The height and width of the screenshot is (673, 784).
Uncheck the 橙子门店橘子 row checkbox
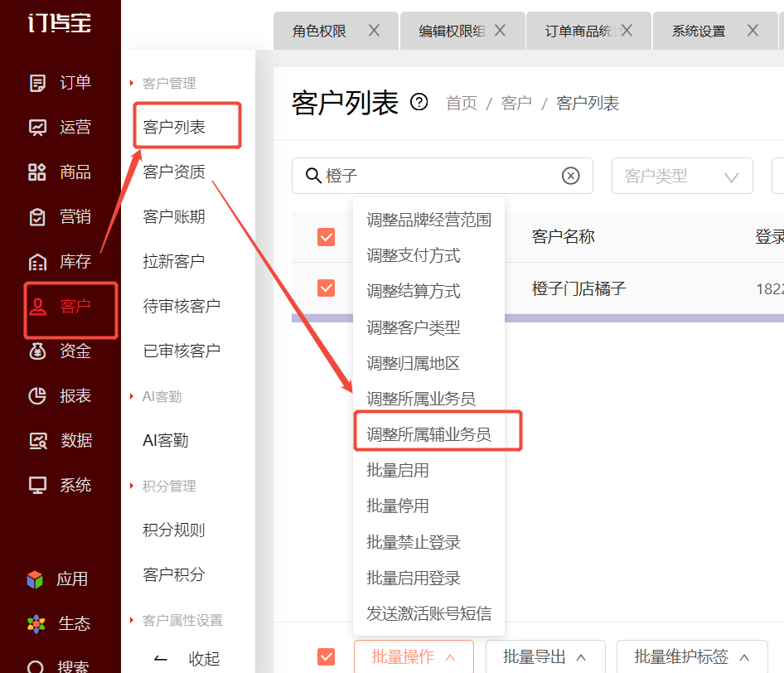pyautogui.click(x=326, y=288)
